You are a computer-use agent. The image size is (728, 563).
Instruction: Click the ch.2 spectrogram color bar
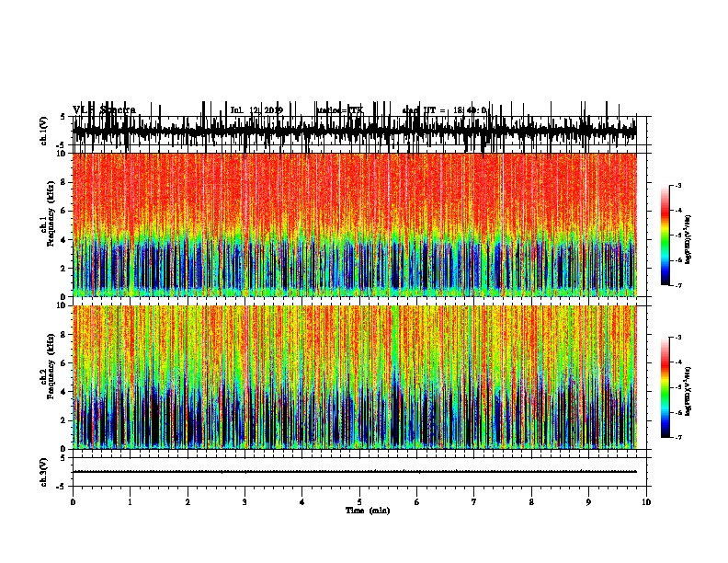(x=665, y=387)
